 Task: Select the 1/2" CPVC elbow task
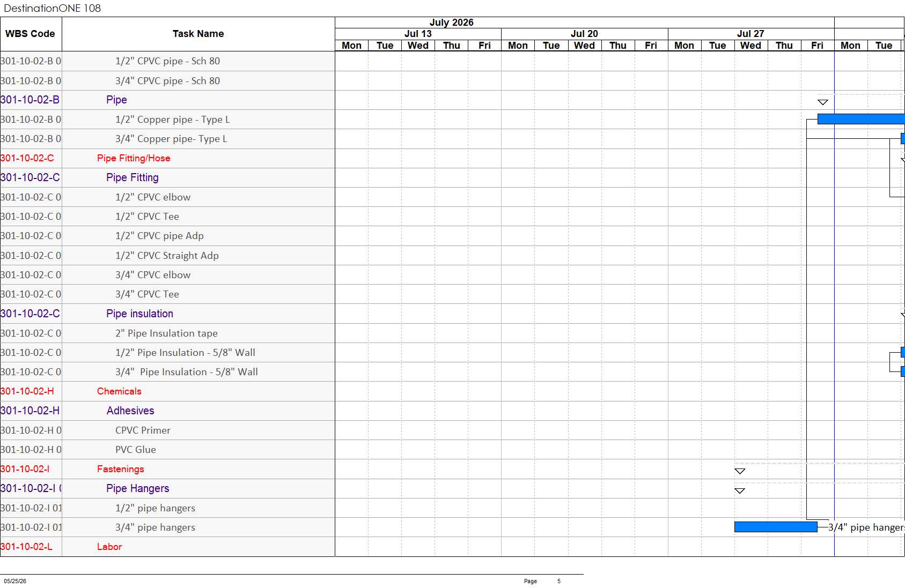point(153,197)
